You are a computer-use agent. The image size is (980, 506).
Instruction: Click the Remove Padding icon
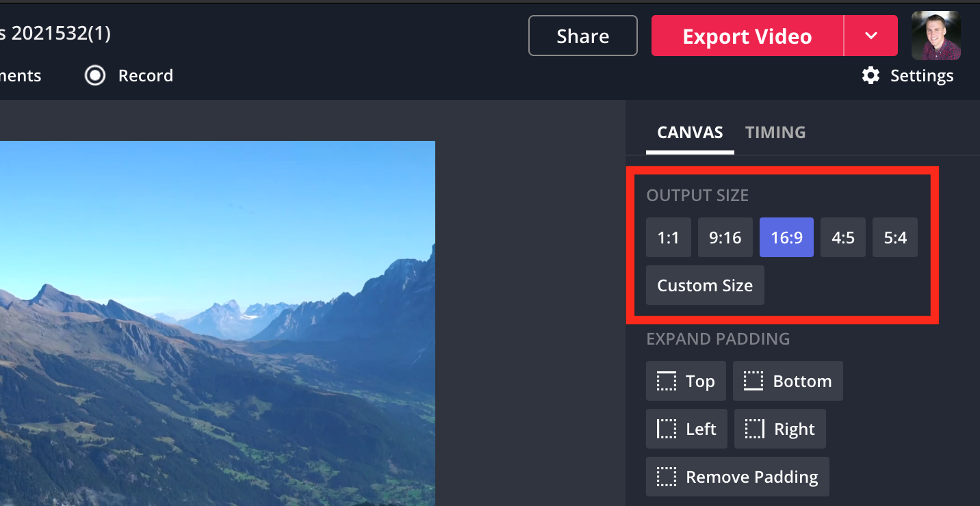(666, 477)
